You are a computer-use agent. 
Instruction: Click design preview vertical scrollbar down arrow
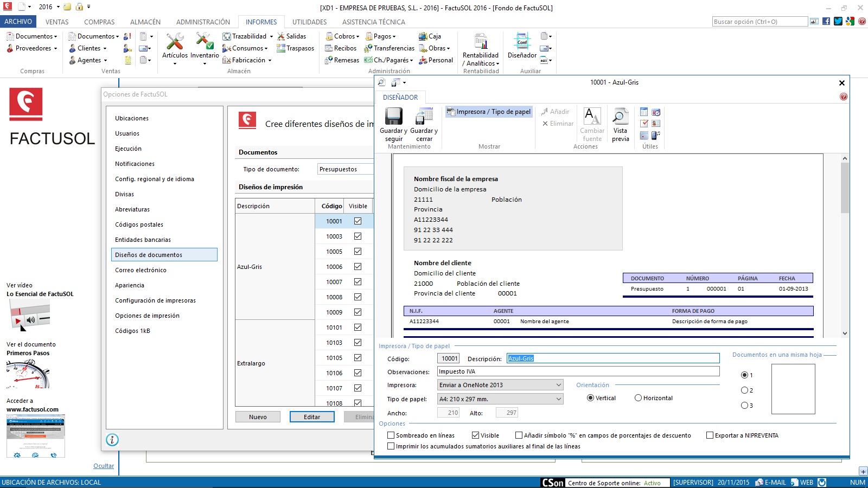point(845,333)
